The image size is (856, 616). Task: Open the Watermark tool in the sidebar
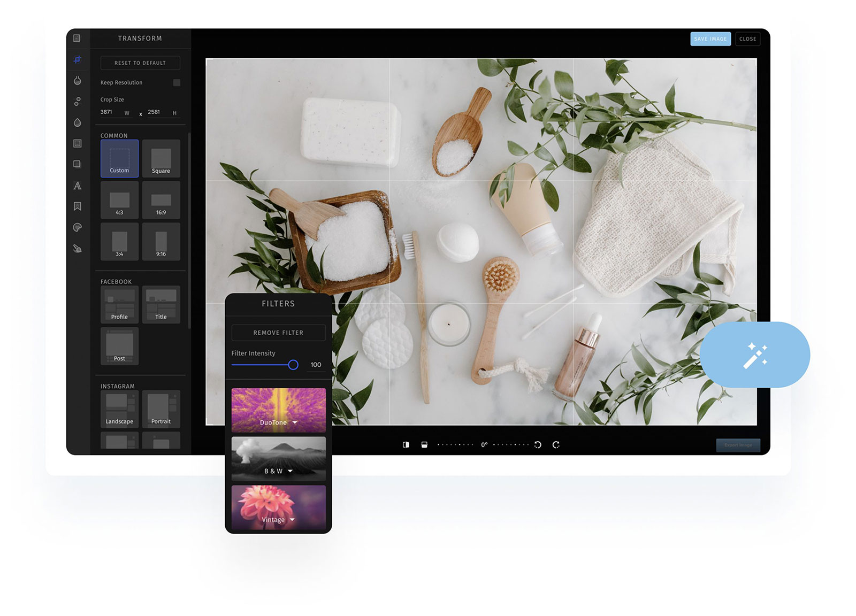(78, 206)
